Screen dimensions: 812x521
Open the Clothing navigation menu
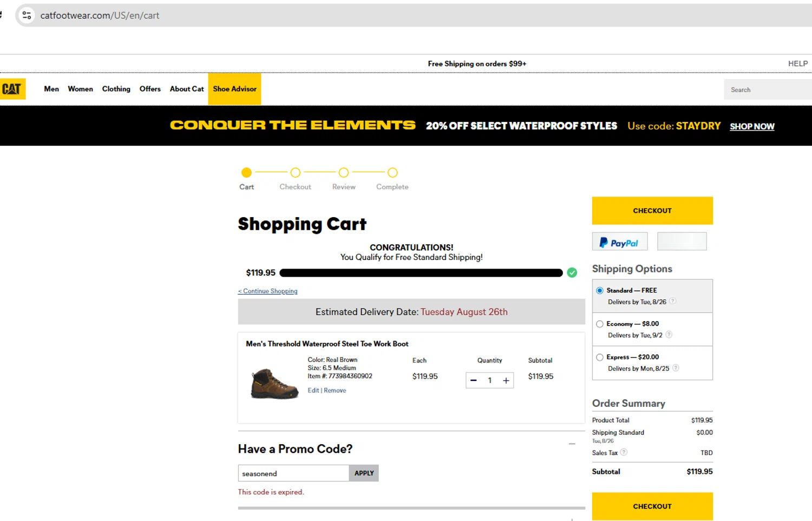(x=116, y=89)
